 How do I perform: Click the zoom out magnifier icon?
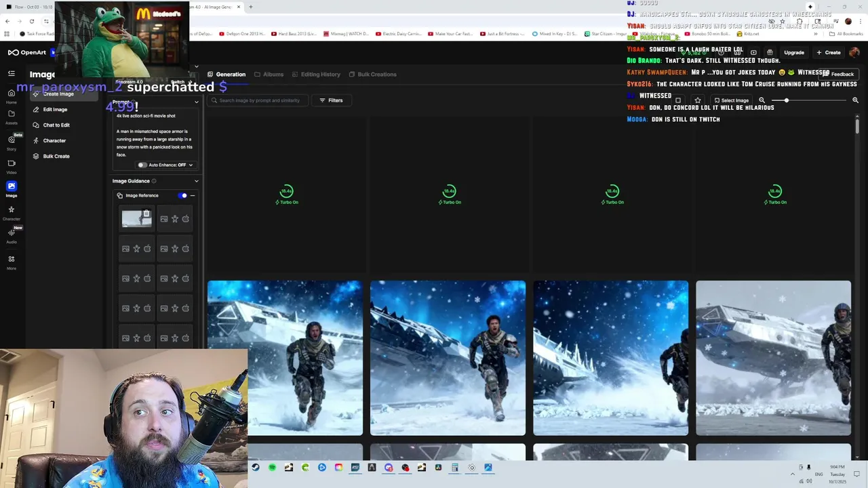[x=762, y=100]
